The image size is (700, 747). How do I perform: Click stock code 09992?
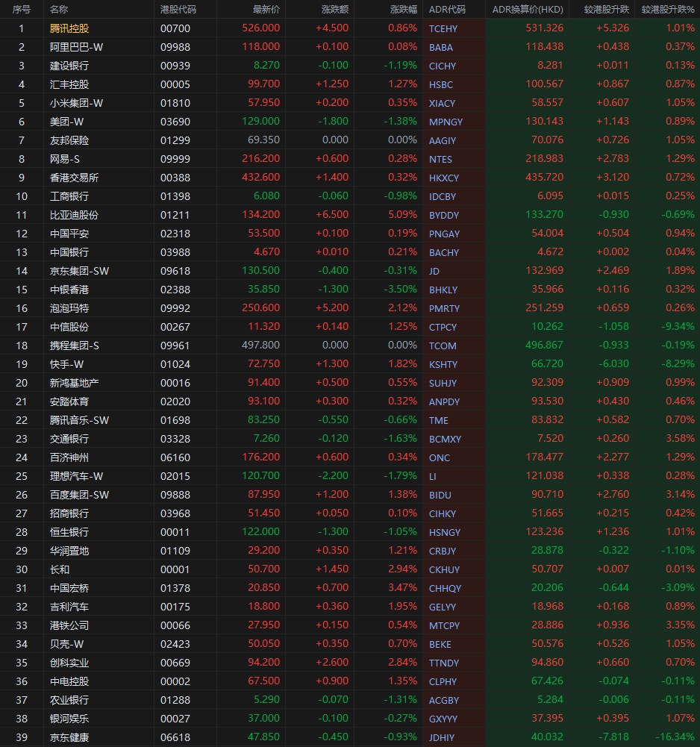pos(175,308)
